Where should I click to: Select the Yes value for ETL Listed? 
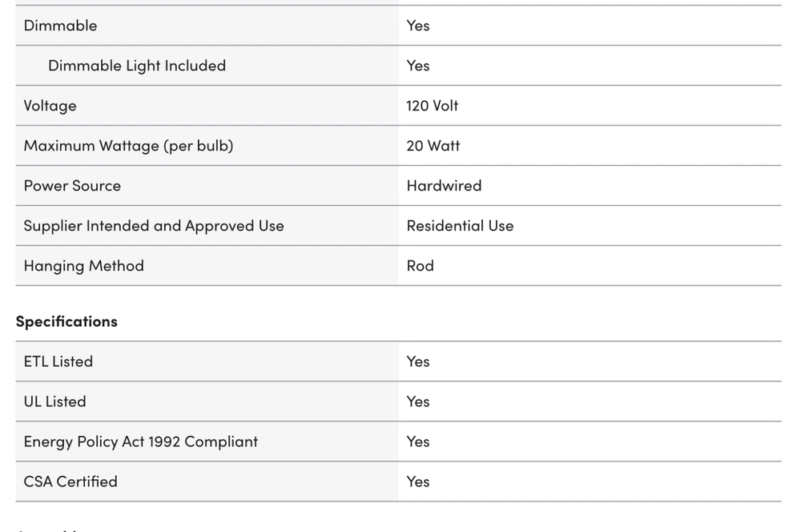[418, 361]
